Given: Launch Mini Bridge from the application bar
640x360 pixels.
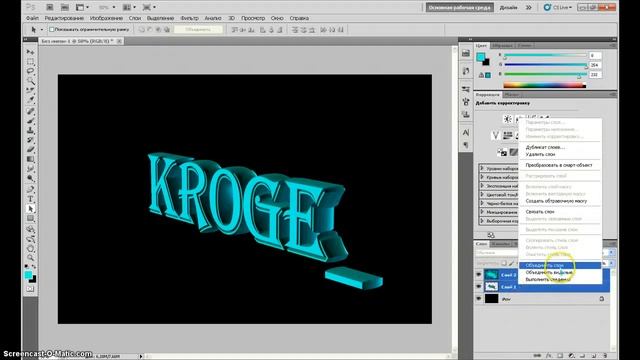Looking at the screenshot, I should click(x=64, y=7).
